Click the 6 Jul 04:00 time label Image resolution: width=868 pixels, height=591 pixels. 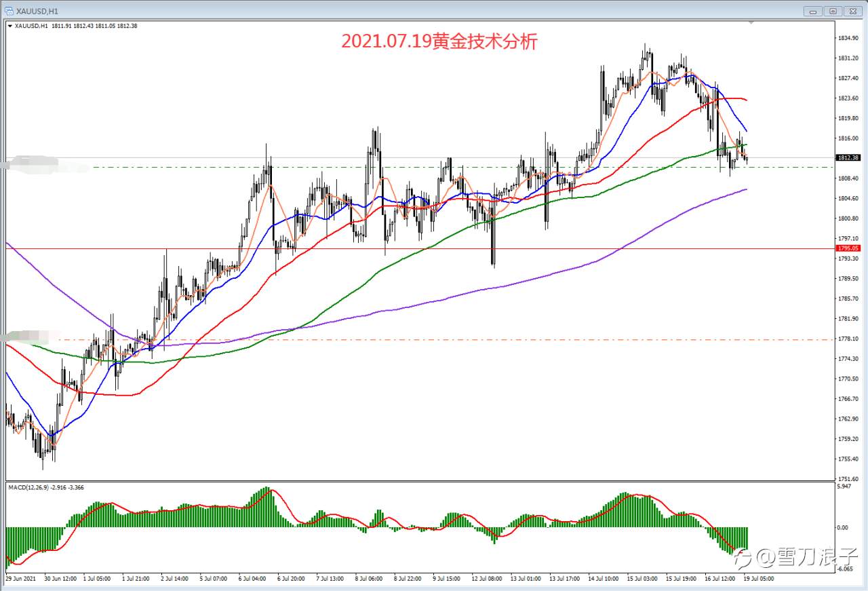(253, 579)
